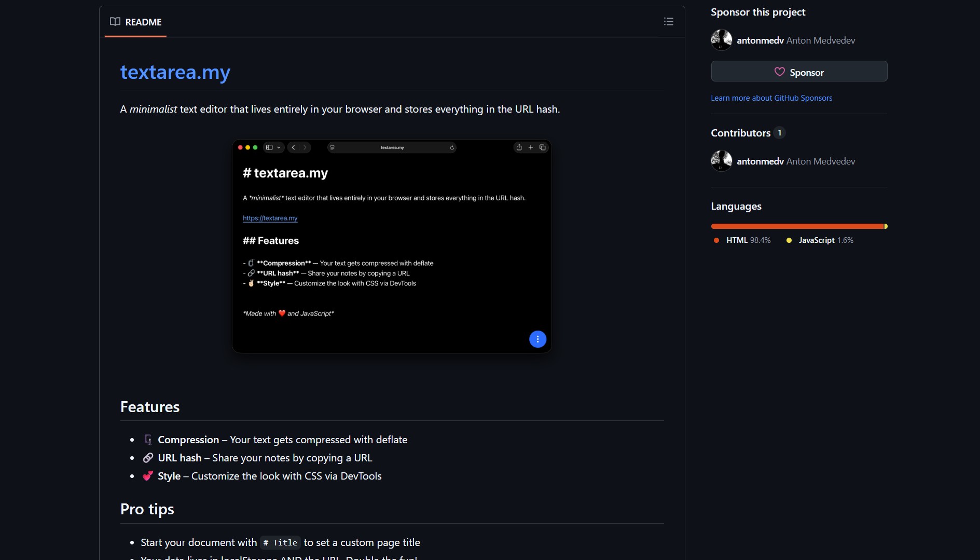Open the README outline list icon
The width and height of the screenshot is (980, 560).
668,21
